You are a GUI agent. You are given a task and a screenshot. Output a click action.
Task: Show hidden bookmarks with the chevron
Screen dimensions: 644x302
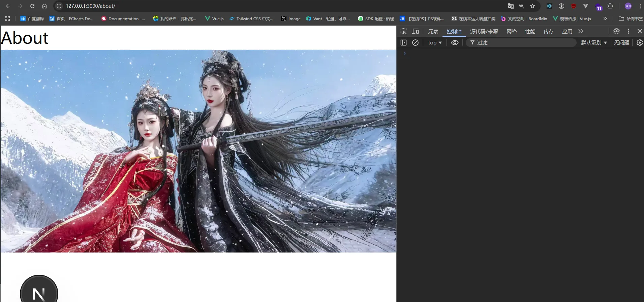pos(605,19)
